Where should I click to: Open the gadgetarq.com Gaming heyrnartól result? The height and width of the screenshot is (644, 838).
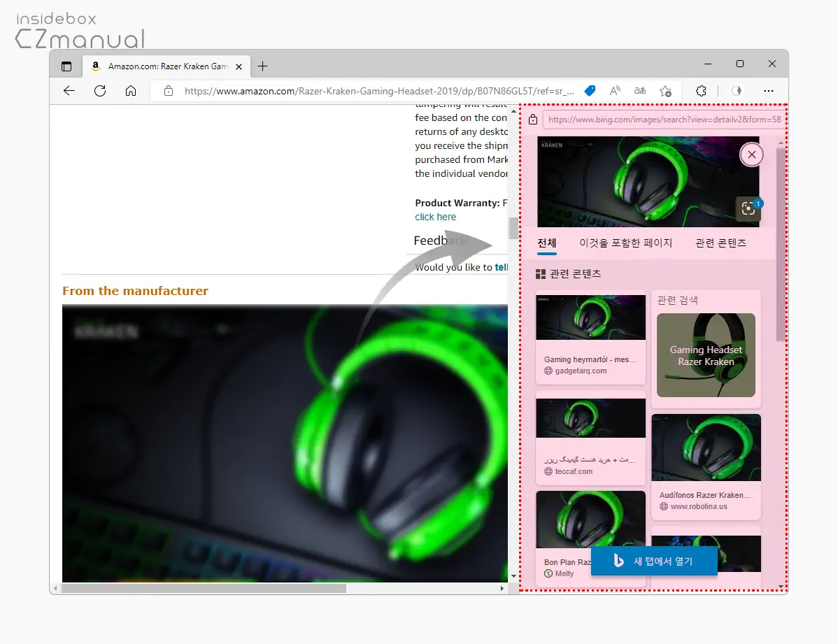pyautogui.click(x=590, y=339)
